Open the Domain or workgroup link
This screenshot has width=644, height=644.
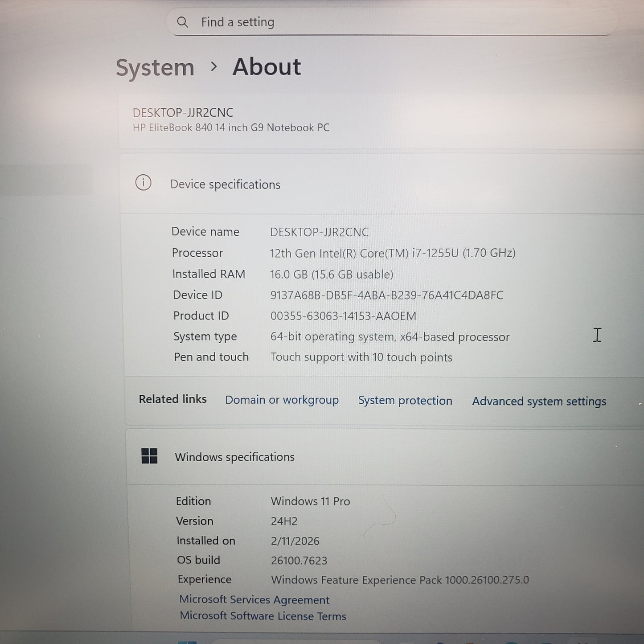pos(282,400)
